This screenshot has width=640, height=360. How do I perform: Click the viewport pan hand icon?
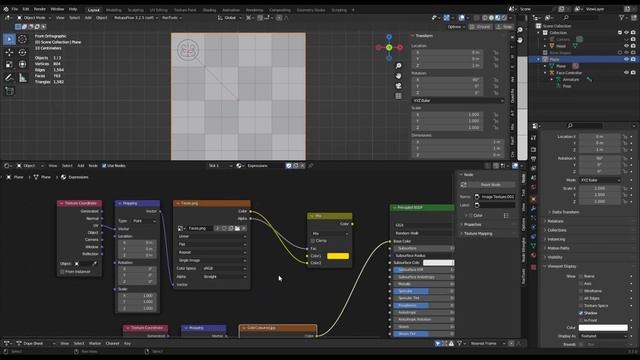click(x=398, y=76)
